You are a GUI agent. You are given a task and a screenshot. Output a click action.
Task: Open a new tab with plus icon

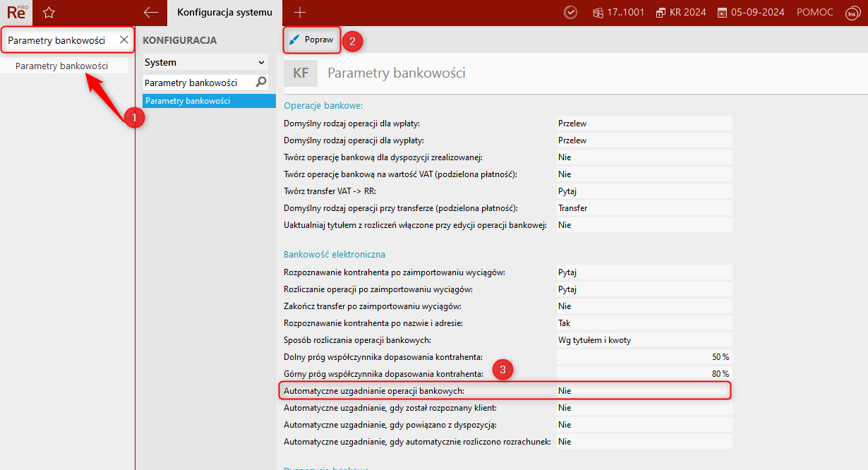(x=300, y=12)
